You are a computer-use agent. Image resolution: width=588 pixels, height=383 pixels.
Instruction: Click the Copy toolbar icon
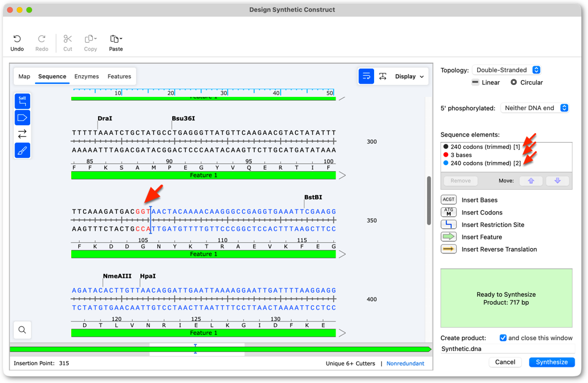point(90,39)
